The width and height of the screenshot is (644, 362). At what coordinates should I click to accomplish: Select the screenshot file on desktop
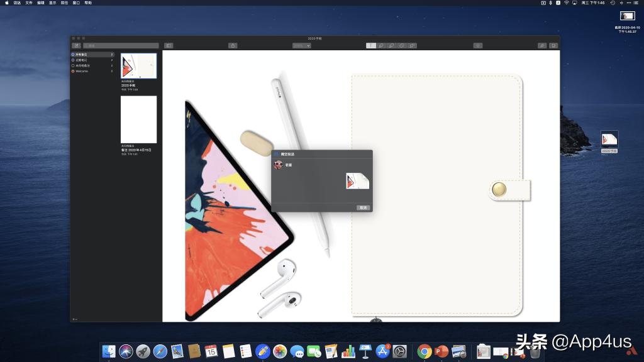627,16
